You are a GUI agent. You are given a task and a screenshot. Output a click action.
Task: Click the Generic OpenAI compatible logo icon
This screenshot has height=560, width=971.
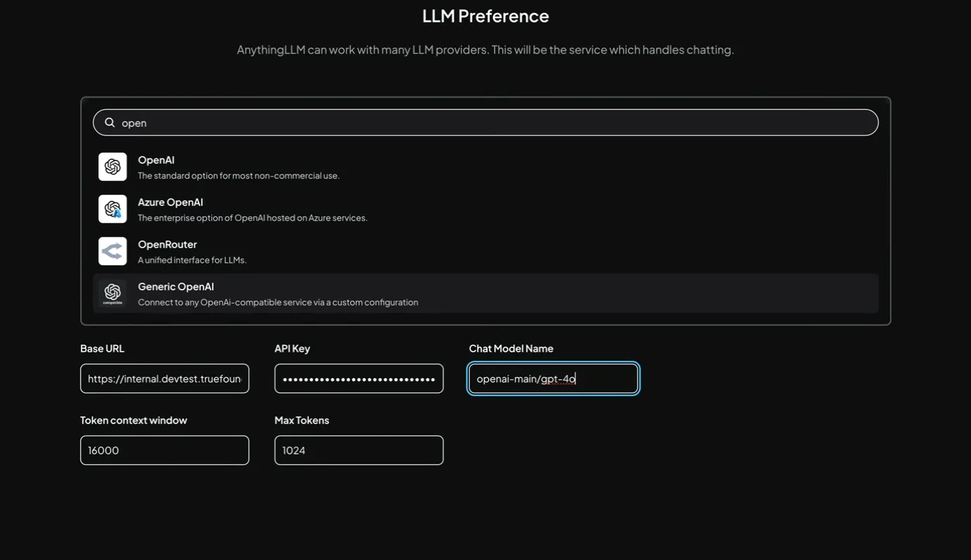click(x=113, y=293)
